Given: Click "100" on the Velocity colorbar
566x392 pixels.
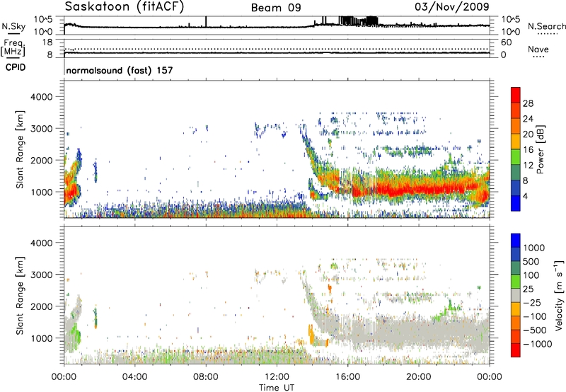Looking at the screenshot, I should click(531, 275).
